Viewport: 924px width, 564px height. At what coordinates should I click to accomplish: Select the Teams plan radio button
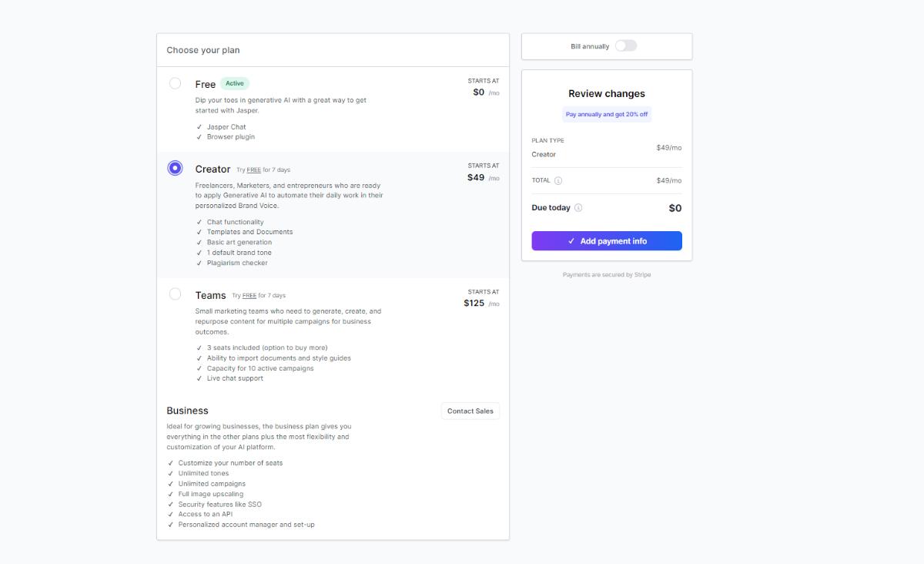point(175,294)
